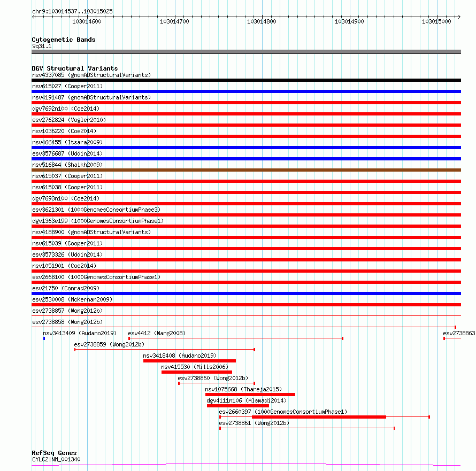Viewport: 476px width, 471px height.
Task: Open esv2530008 (McKernan2009) entry
Action: (x=72, y=299)
